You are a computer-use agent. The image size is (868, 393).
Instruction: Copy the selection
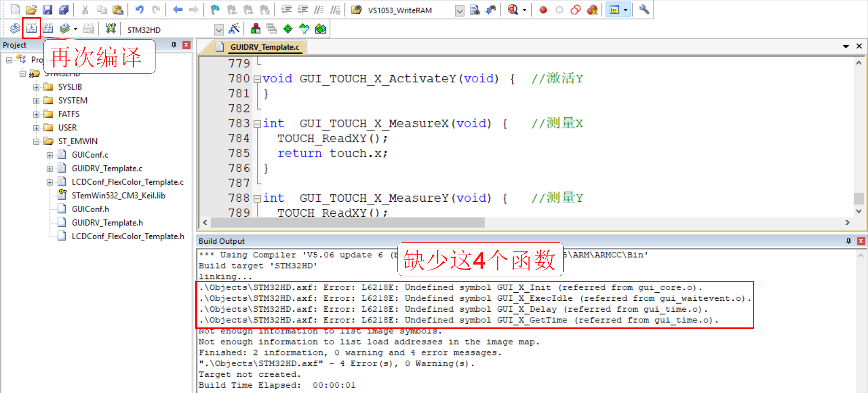(x=102, y=9)
